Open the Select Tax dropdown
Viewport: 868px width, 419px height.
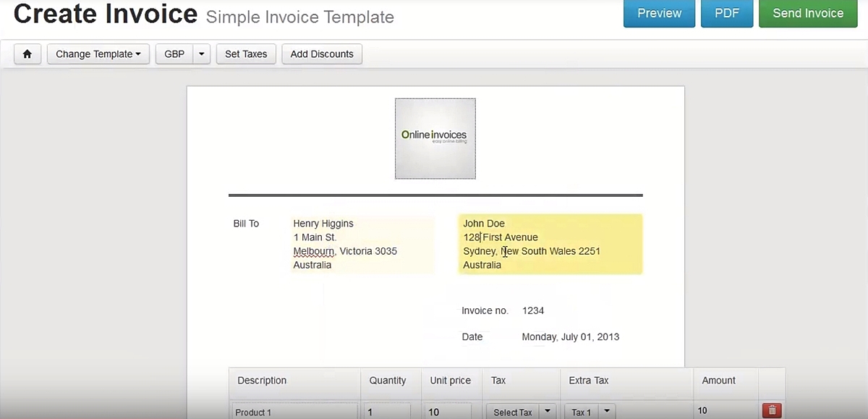coord(521,412)
